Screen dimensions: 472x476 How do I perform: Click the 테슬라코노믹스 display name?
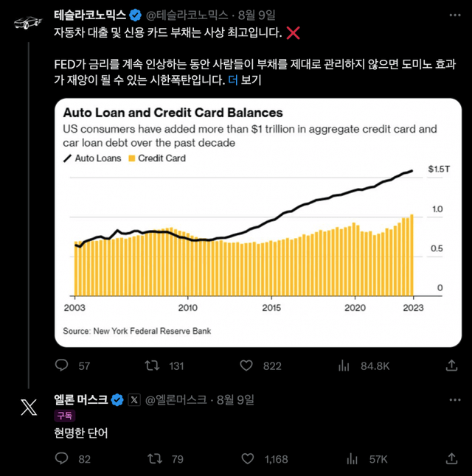coord(90,15)
